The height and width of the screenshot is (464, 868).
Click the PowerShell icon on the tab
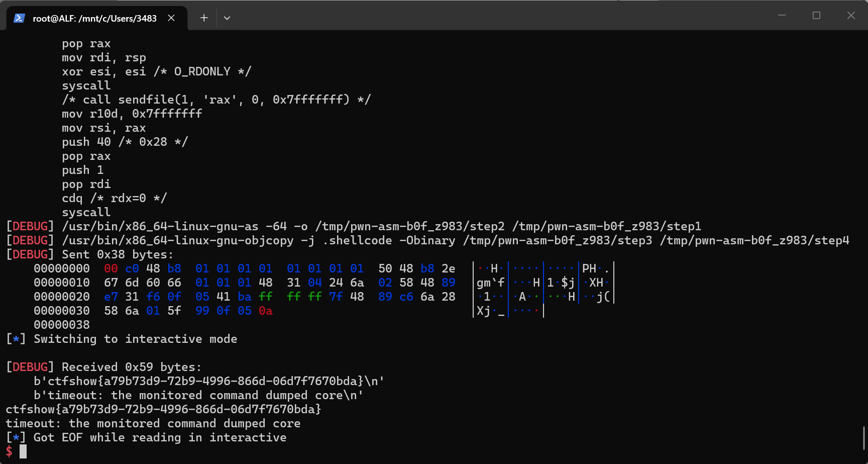(19, 18)
